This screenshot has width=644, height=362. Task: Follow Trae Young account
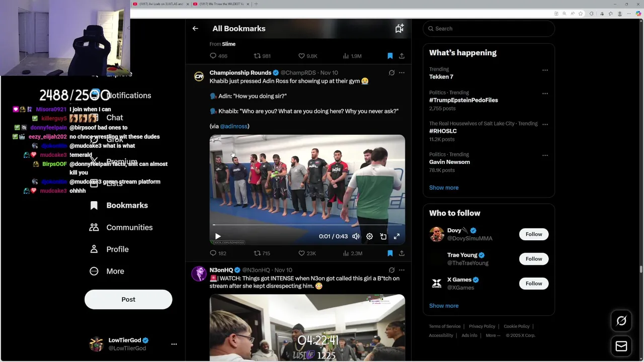534,259
